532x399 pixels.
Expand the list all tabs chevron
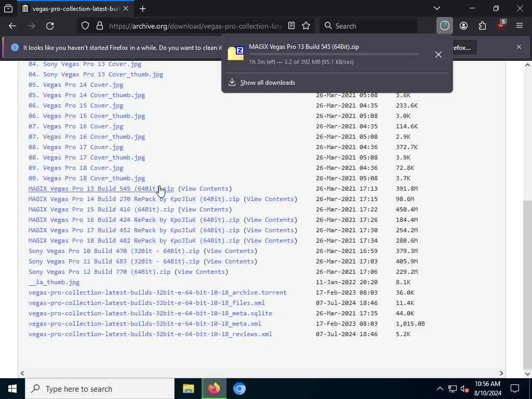[437, 8]
